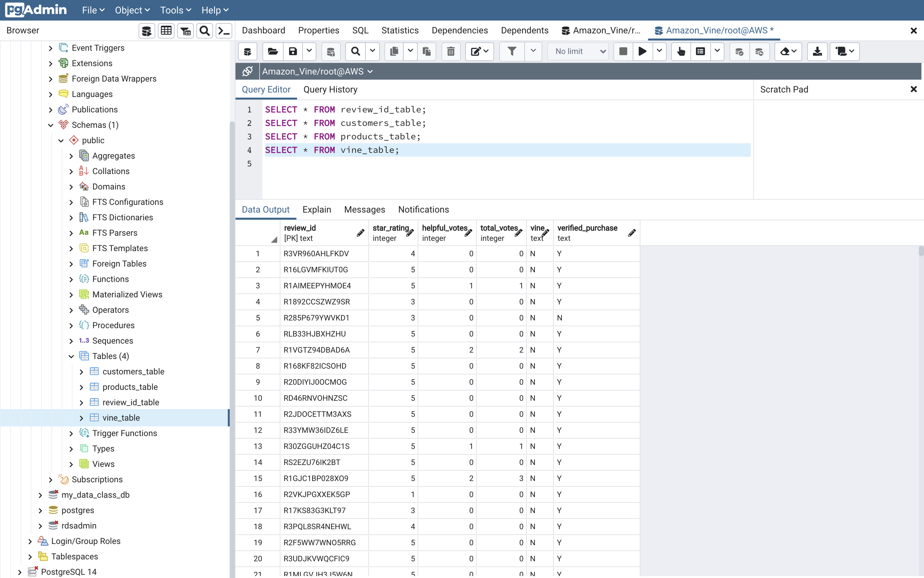
Task: Switch to the Notifications tab
Action: (x=424, y=209)
